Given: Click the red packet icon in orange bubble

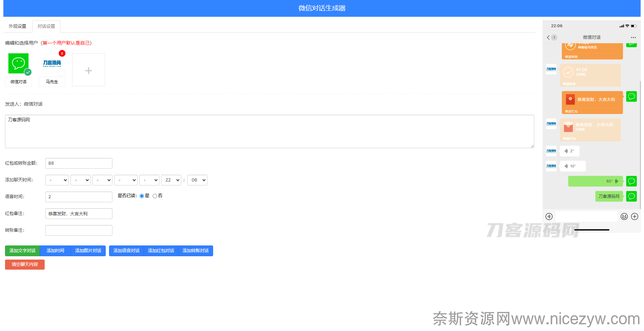Looking at the screenshot, I should (570, 99).
